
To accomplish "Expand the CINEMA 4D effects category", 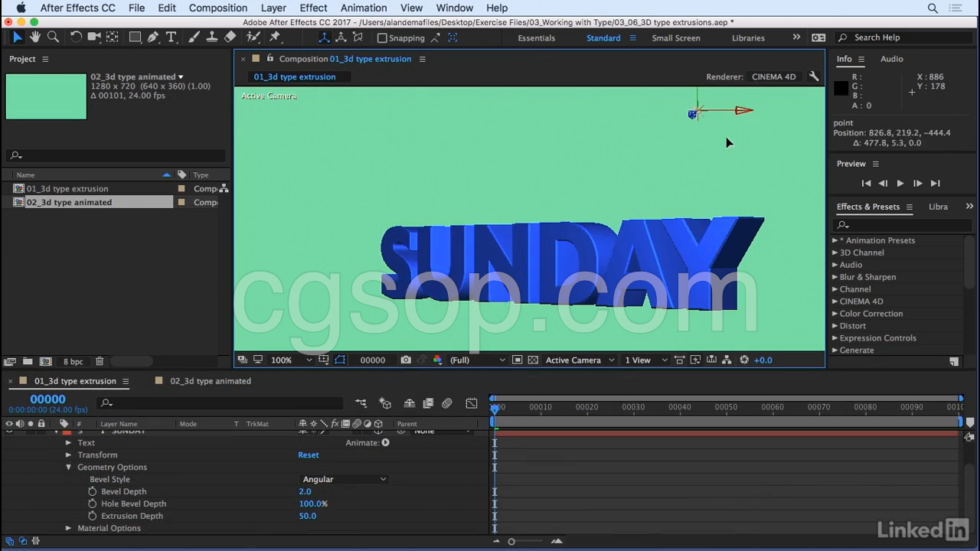I will (x=835, y=302).
